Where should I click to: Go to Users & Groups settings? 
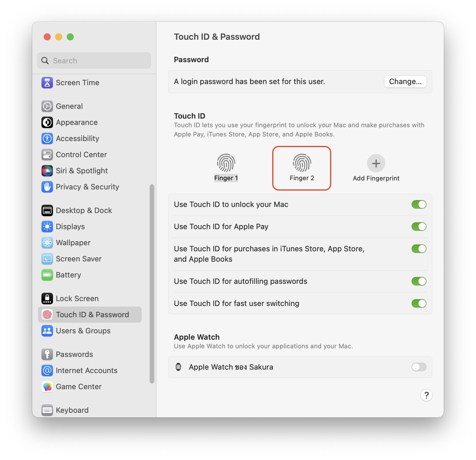tap(83, 331)
